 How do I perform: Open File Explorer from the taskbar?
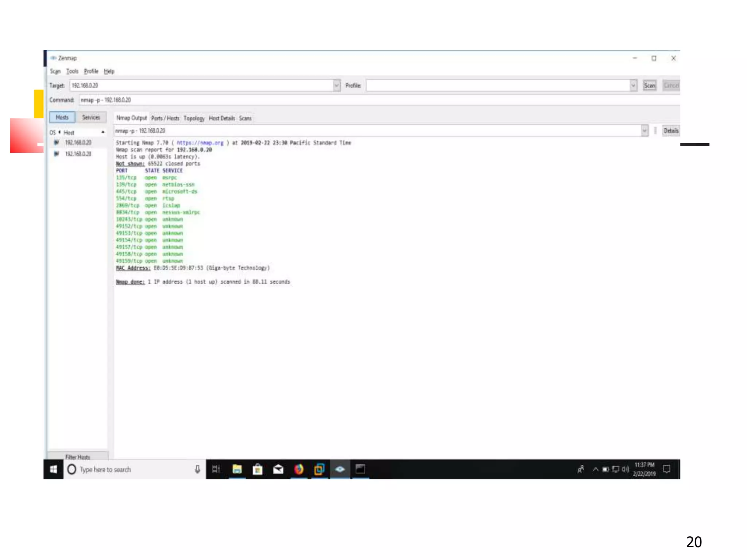point(237,469)
